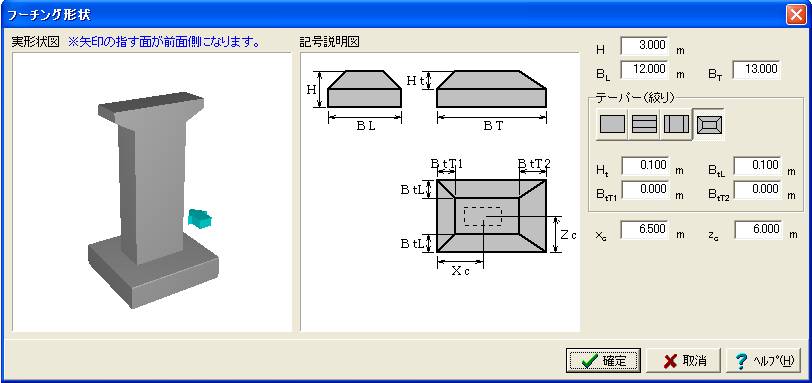Click the BT width input field
Image resolution: width=812 pixels, height=383 pixels.
[756, 69]
